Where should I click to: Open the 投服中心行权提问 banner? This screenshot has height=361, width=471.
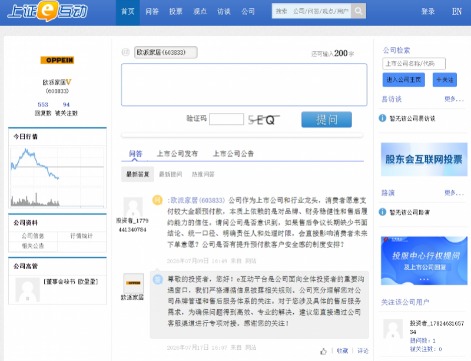coord(424,261)
